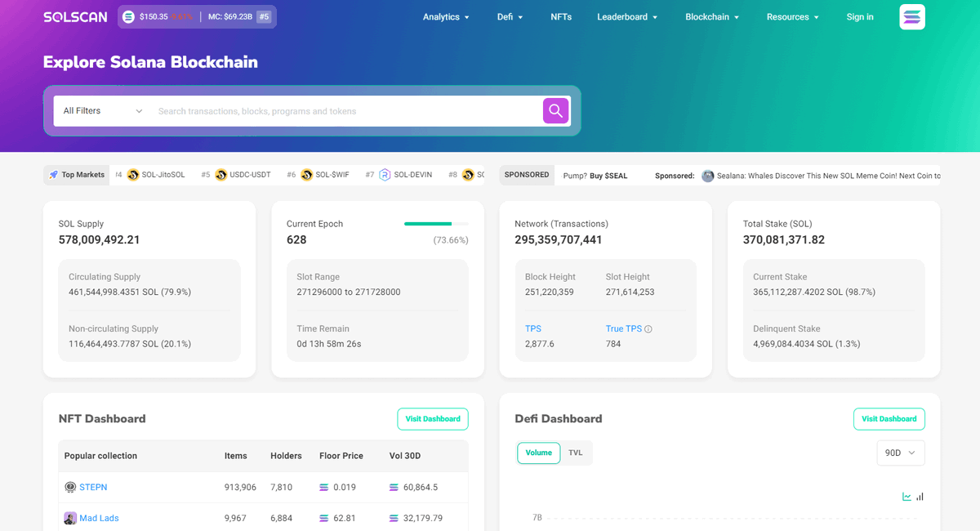Click the Buy $SEAL sponsored link
Image resolution: width=980 pixels, height=531 pixels.
(608, 176)
